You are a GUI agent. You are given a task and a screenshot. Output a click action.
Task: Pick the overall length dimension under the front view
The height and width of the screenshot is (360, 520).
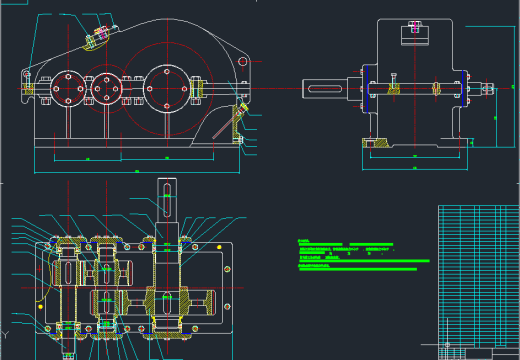coord(137,172)
